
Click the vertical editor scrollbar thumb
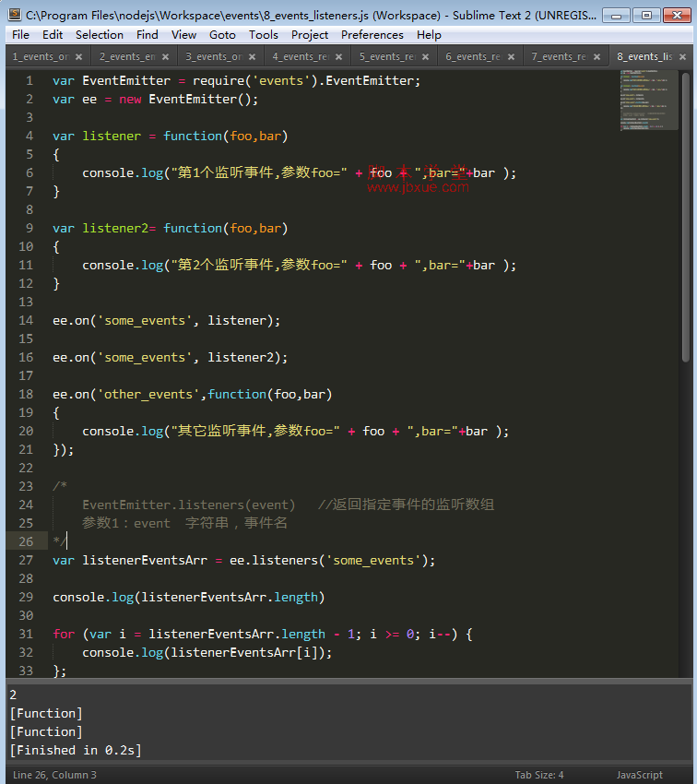[x=686, y=217]
